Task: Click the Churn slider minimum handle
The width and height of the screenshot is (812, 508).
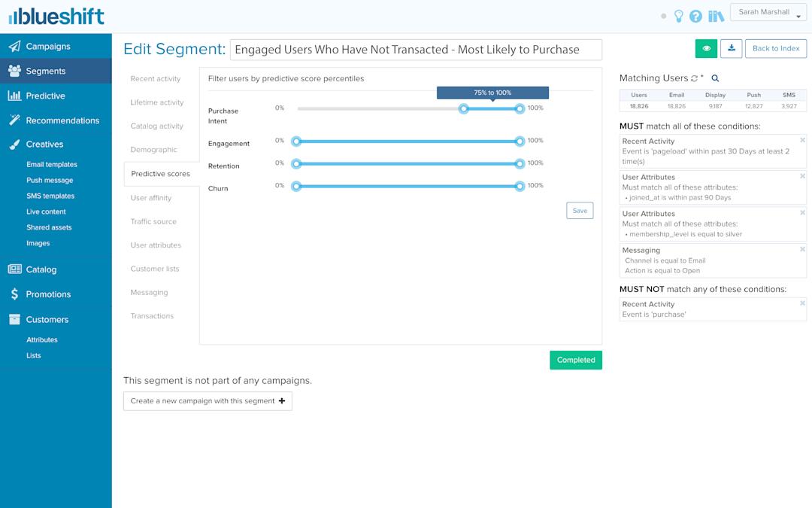Action: pyautogui.click(x=296, y=186)
